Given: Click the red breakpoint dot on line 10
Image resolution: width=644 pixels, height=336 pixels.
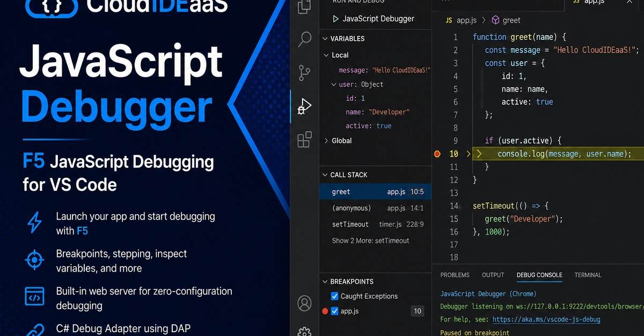Looking at the screenshot, I should point(437,154).
